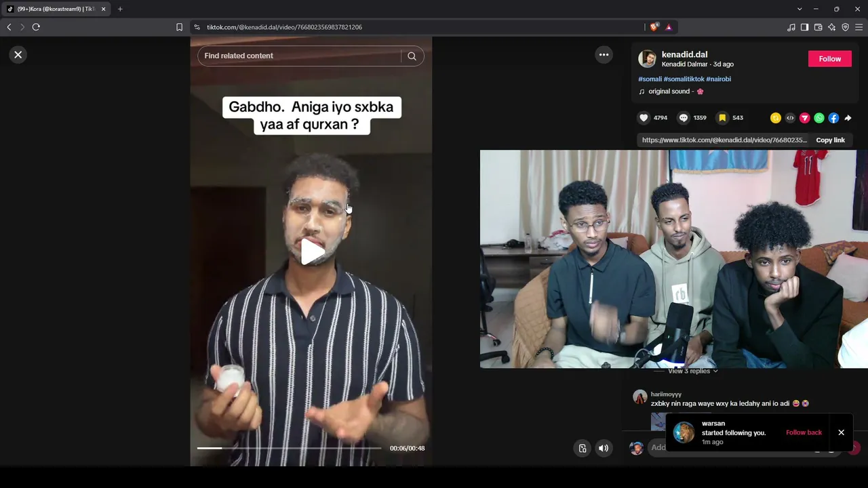The height and width of the screenshot is (488, 868).
Task: Go back with the browser back arrow
Action: point(9,27)
